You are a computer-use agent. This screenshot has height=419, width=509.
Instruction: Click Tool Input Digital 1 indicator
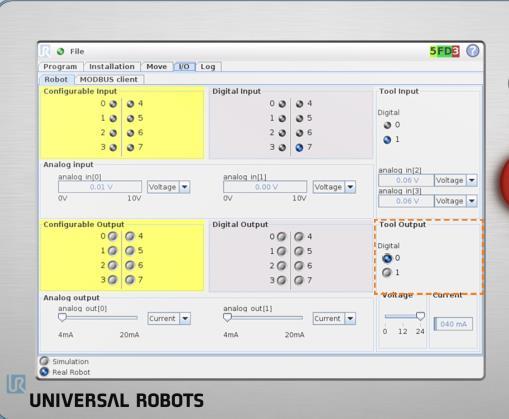point(387,140)
